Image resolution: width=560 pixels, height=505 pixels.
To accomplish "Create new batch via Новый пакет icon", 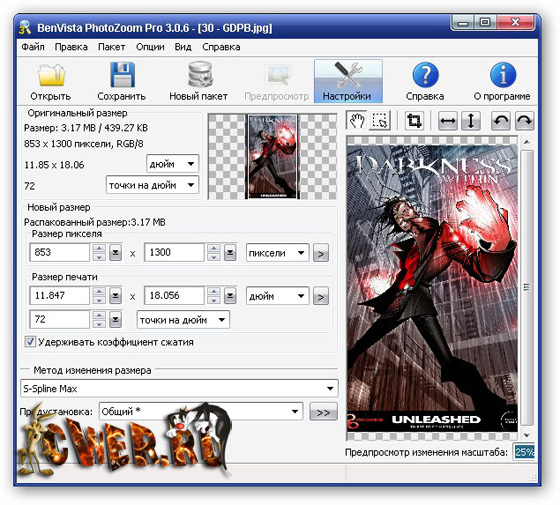I will click(199, 81).
